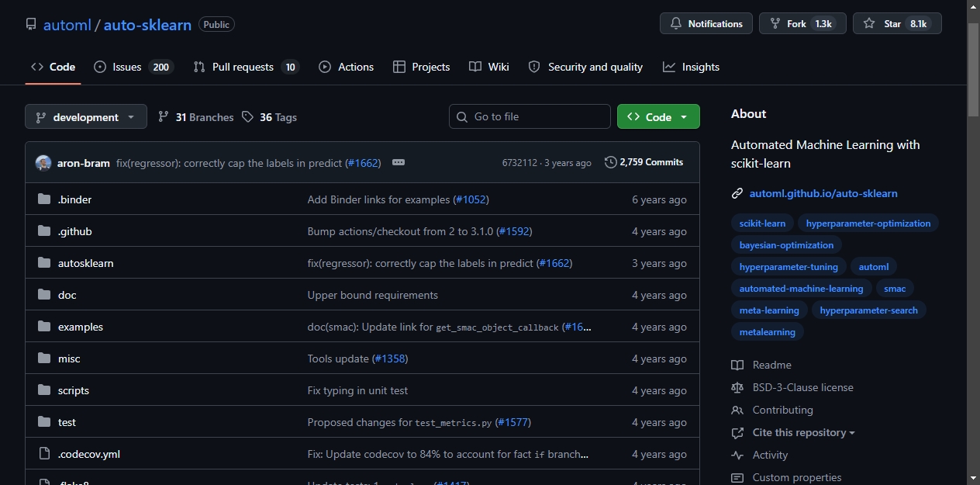Image resolution: width=980 pixels, height=485 pixels.
Task: Star the repository with the Star button
Action: 897,24
